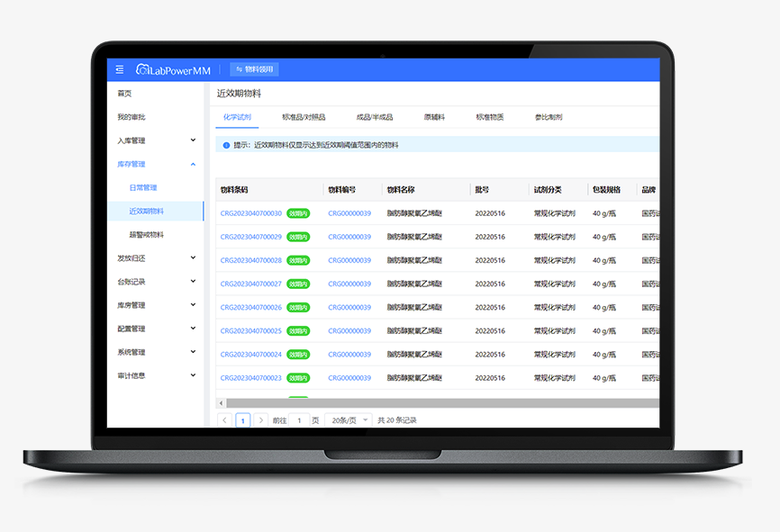Image resolution: width=780 pixels, height=532 pixels.
Task: Switch to the 标准品/对照品 tab
Action: pos(304,117)
